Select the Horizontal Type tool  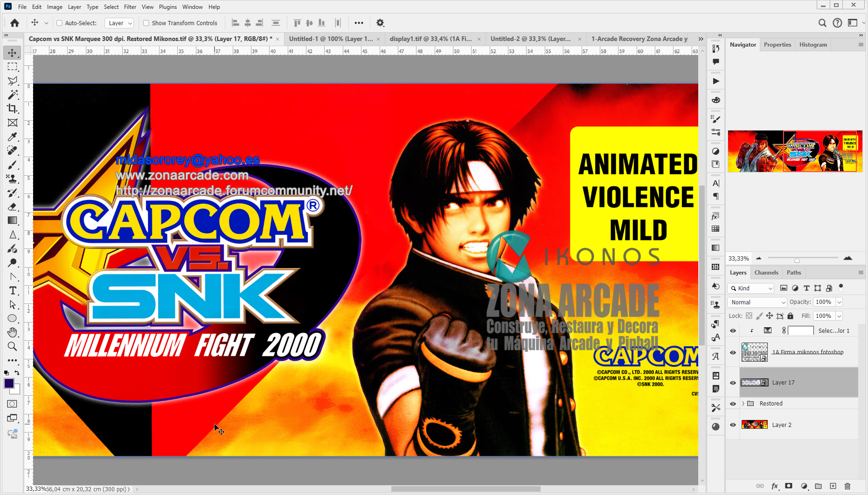point(13,290)
